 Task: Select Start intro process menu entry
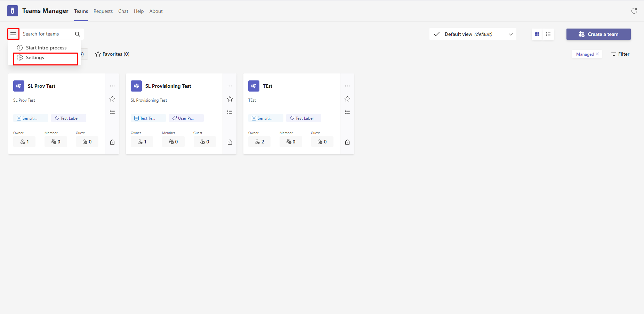(x=45, y=48)
